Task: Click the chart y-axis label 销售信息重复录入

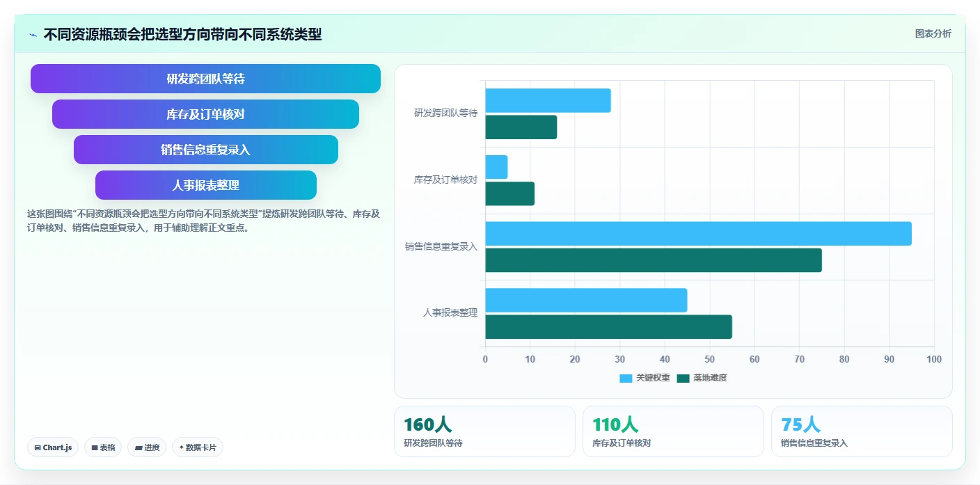Action: tap(441, 246)
